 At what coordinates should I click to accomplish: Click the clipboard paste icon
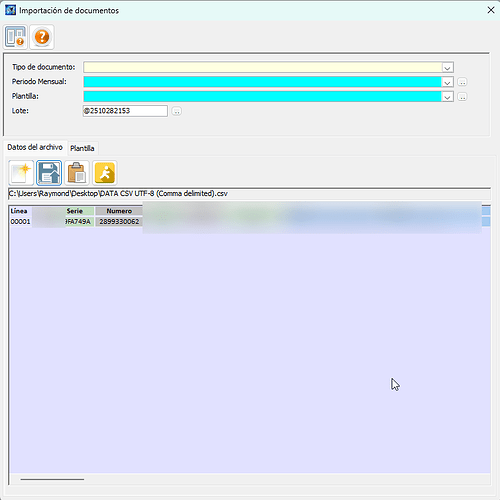tap(77, 173)
